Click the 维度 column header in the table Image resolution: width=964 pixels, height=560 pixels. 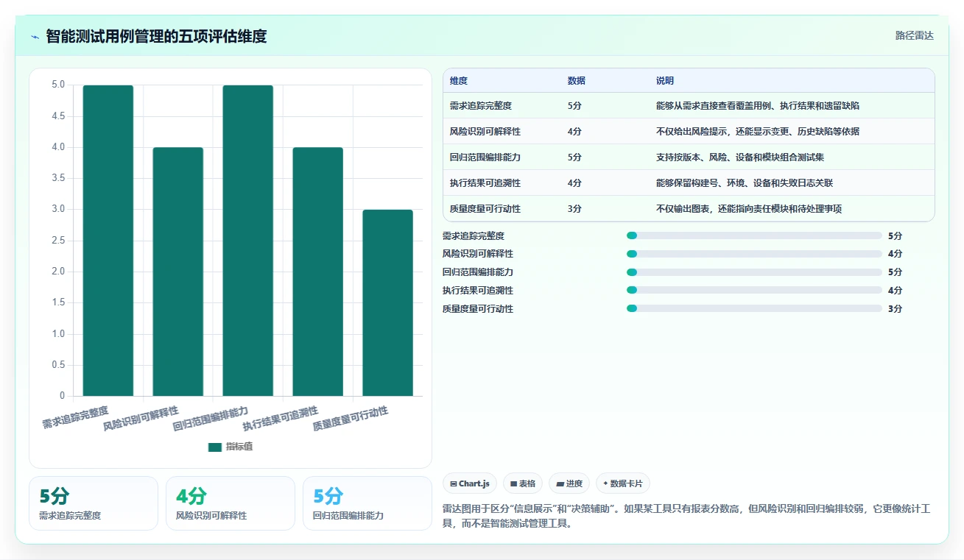(x=459, y=81)
